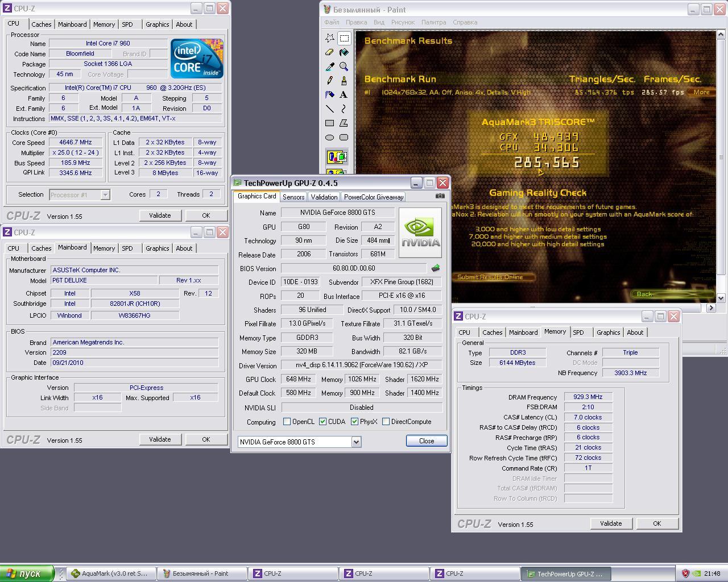Viewport: 728px width, 582px height.
Task: Click the BIOS Version field in GPU-Z
Action: (x=354, y=268)
